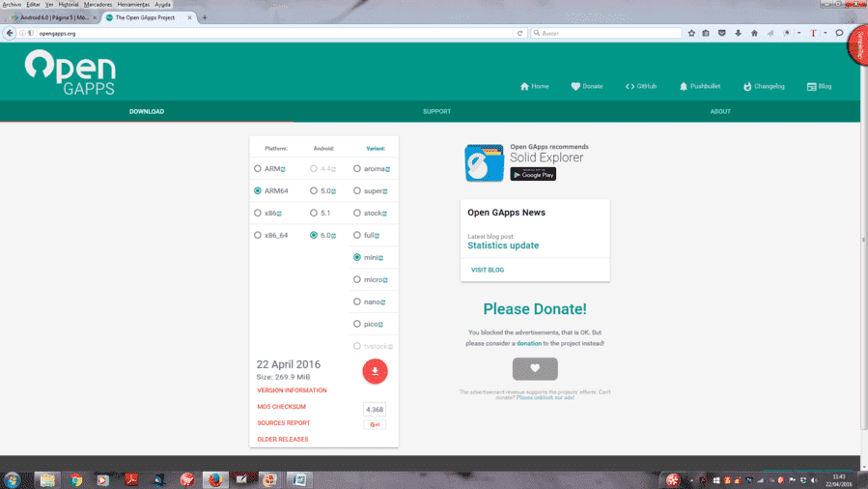The width and height of the screenshot is (868, 489).
Task: Bookmark this page with the star icon
Action: [691, 33]
